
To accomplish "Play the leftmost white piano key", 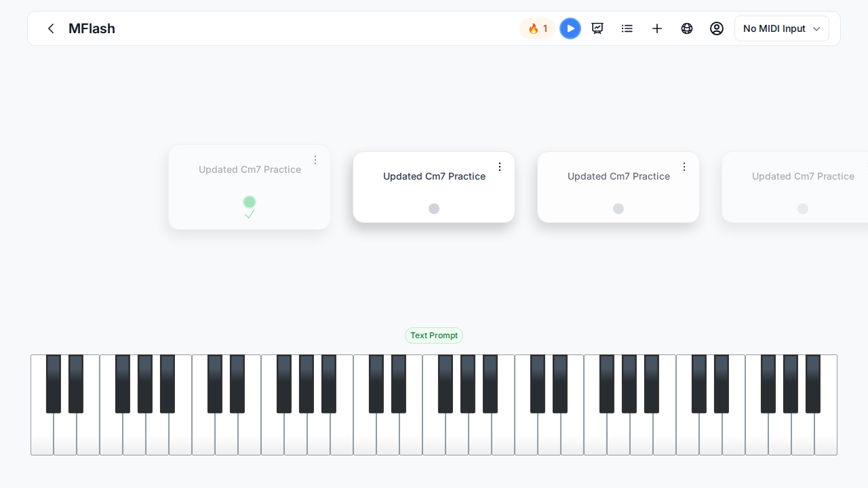I will pyautogui.click(x=41, y=434).
